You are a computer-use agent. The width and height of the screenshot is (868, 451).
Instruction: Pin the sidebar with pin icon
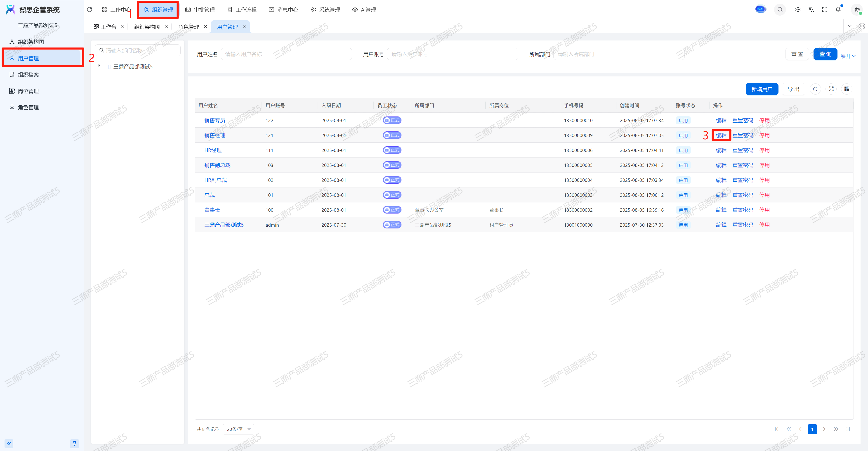(x=74, y=444)
